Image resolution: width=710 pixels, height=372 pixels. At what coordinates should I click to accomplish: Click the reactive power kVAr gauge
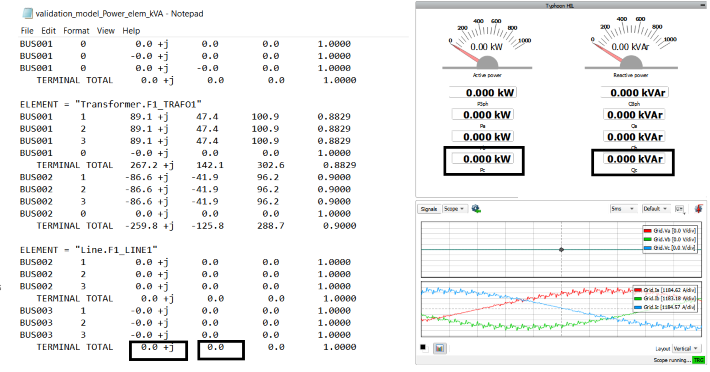(631, 44)
